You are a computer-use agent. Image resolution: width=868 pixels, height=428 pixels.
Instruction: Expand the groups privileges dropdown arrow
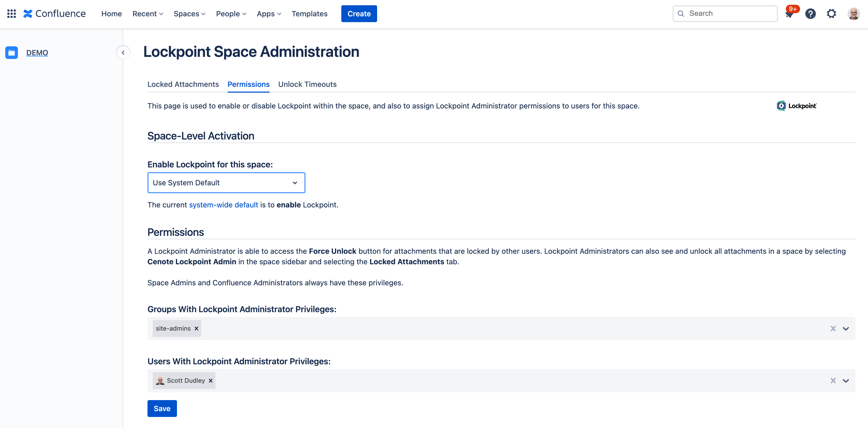846,328
